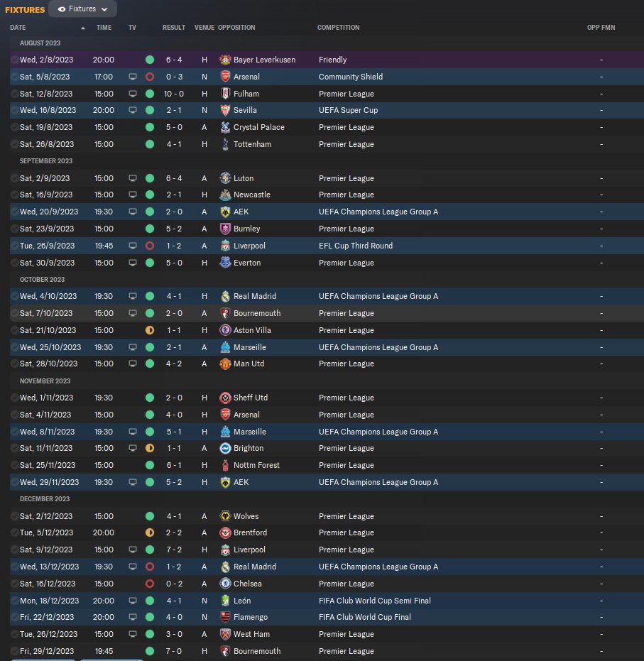Toggle the checkmark on Wed, 2/8/2023 row

[14, 60]
